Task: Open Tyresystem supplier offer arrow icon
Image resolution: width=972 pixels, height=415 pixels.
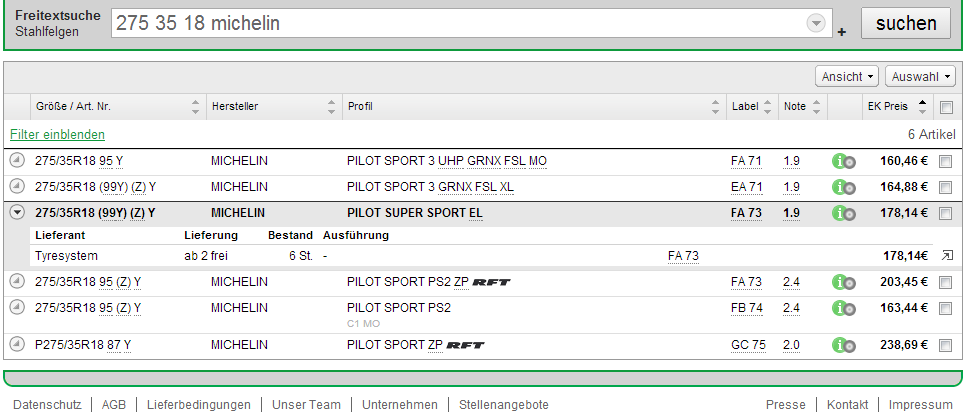Action: (x=947, y=256)
